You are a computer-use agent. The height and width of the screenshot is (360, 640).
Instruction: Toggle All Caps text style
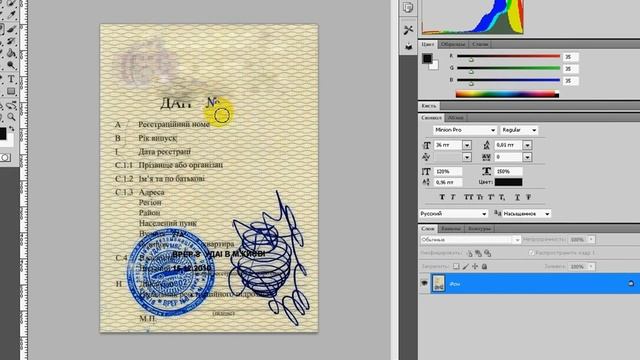(468, 197)
